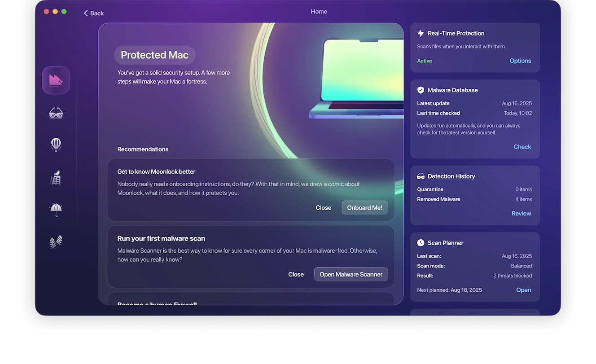Viewport: 596px width, 364px height.
Task: Click the Real-Time Protection lightning bolt icon
Action: 421,33
